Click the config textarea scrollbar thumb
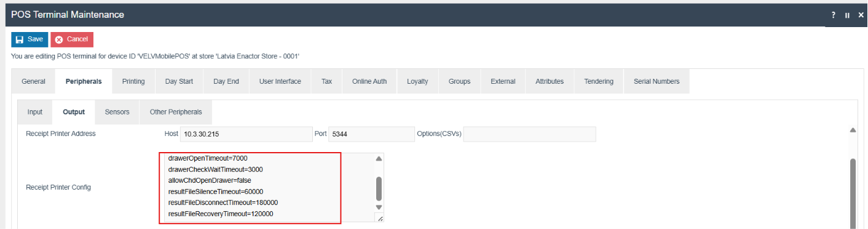868x229 pixels. pyautogui.click(x=379, y=188)
